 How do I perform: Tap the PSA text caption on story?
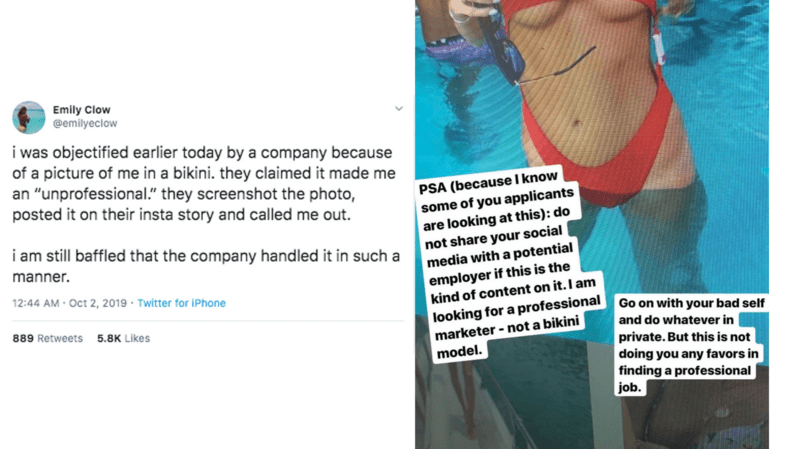(x=509, y=265)
